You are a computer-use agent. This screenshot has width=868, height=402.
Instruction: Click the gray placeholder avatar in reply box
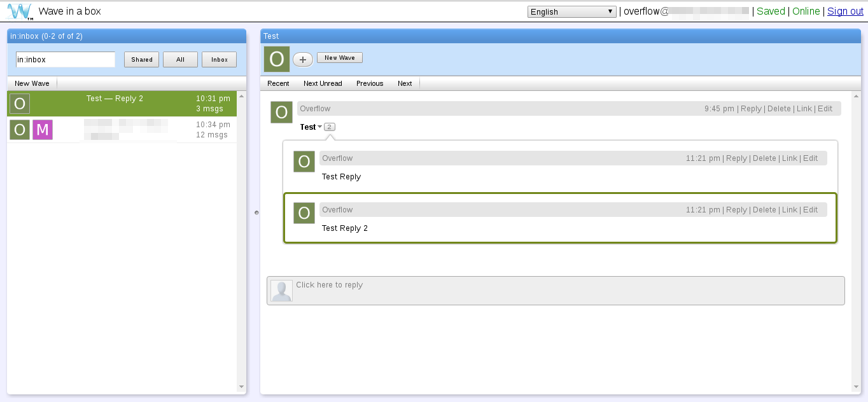[x=281, y=291]
